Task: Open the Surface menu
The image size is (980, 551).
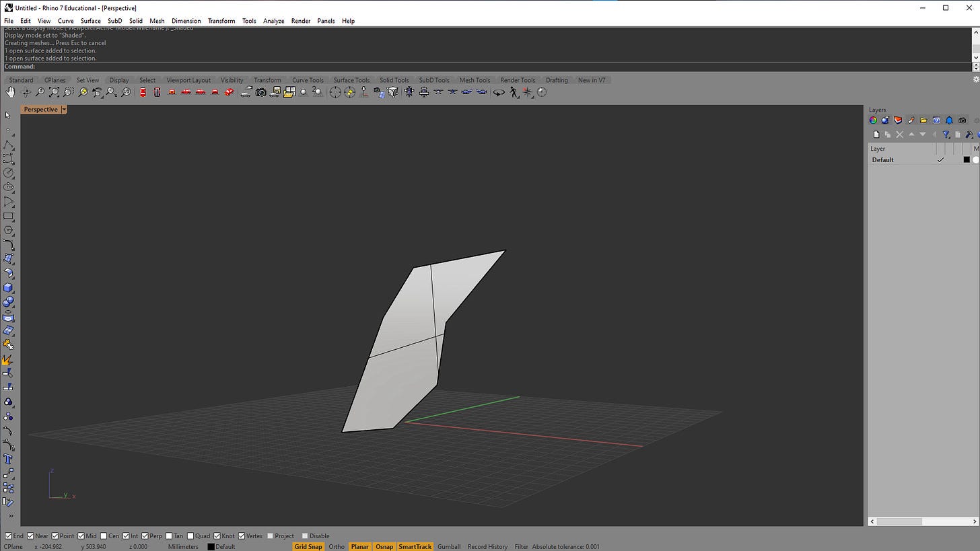Action: pyautogui.click(x=90, y=21)
